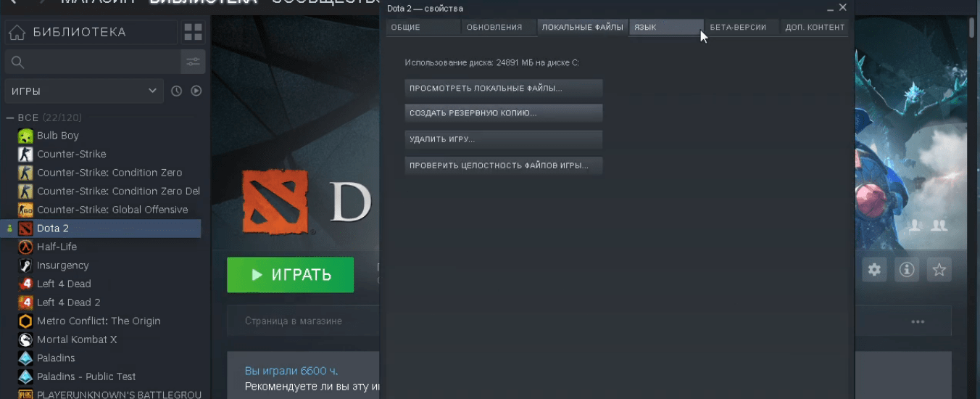Minimize the Dota 2 properties window

(830, 8)
